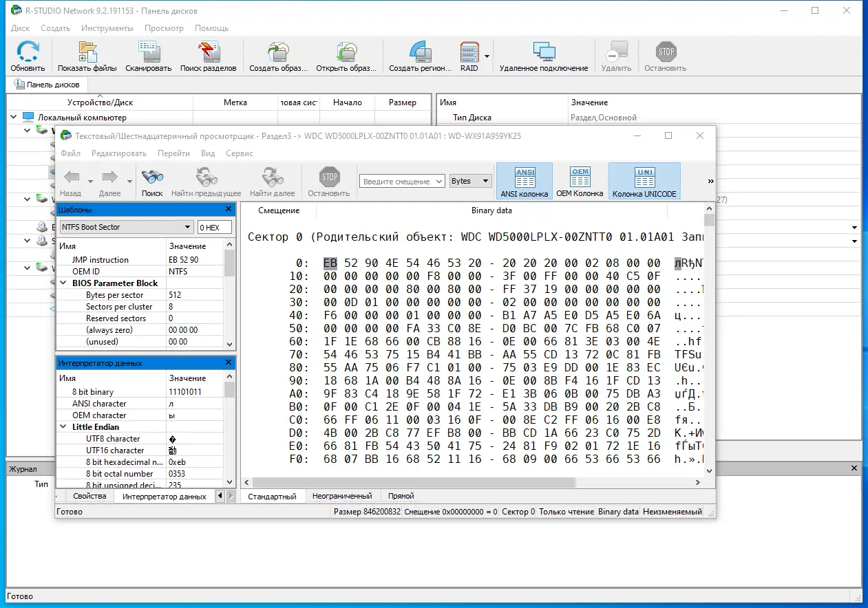This screenshot has width=868, height=608.
Task: Collapse BIOS Parameter Block group
Action: point(64,283)
